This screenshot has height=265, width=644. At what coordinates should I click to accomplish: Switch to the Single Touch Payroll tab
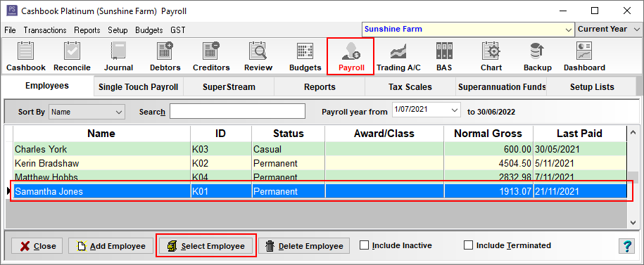[x=139, y=87]
